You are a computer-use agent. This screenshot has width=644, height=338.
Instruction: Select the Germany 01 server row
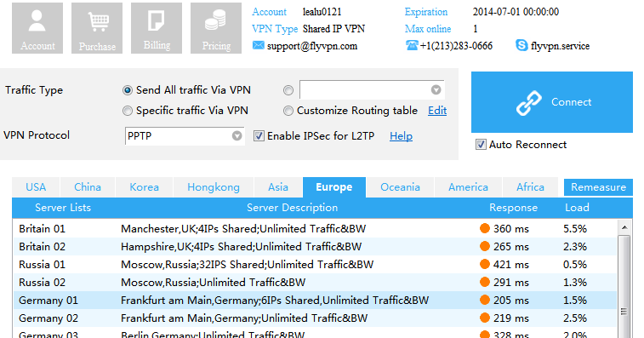click(x=315, y=300)
